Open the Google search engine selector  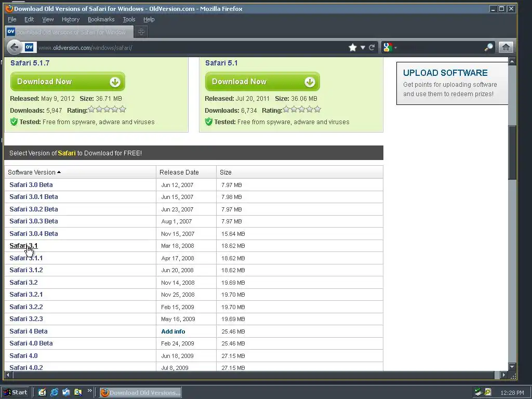point(389,47)
